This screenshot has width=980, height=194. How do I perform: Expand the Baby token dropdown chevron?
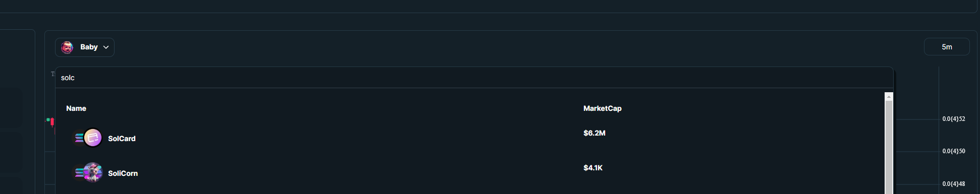point(106,47)
